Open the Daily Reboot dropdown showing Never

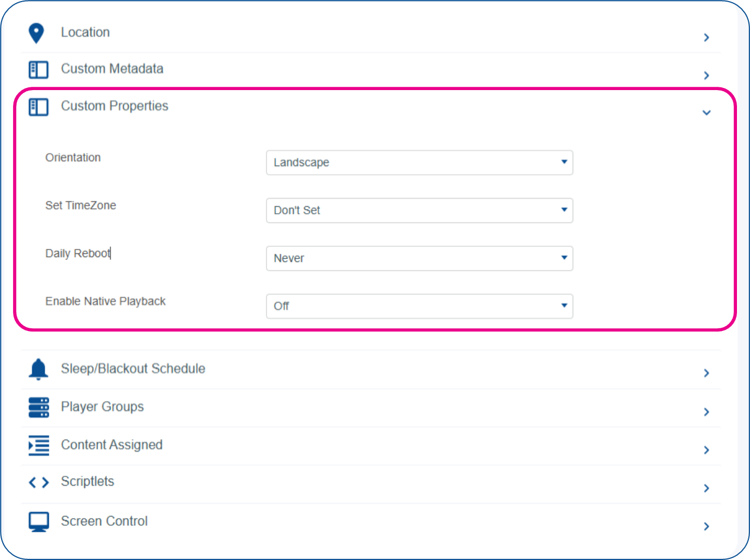pos(420,258)
